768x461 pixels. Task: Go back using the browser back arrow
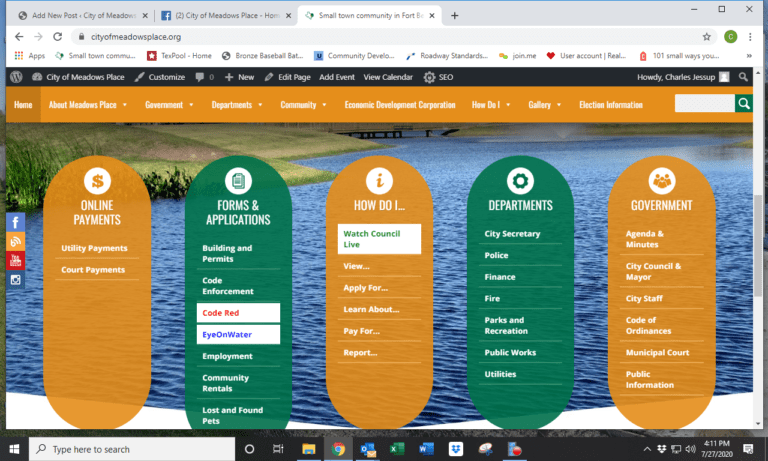(x=19, y=37)
